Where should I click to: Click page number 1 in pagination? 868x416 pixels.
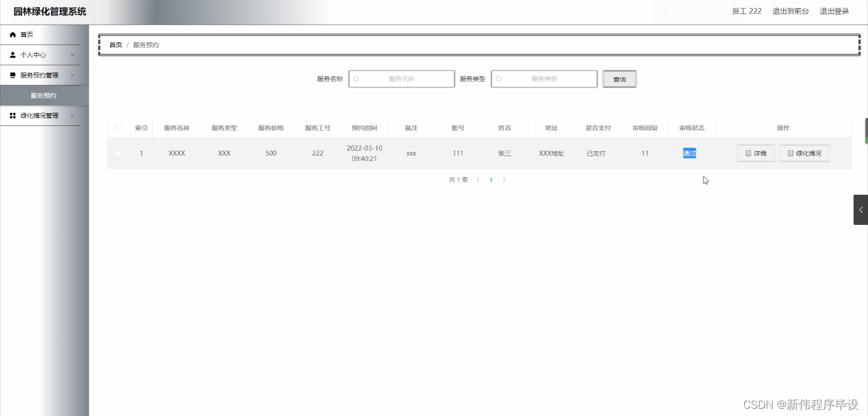point(491,179)
